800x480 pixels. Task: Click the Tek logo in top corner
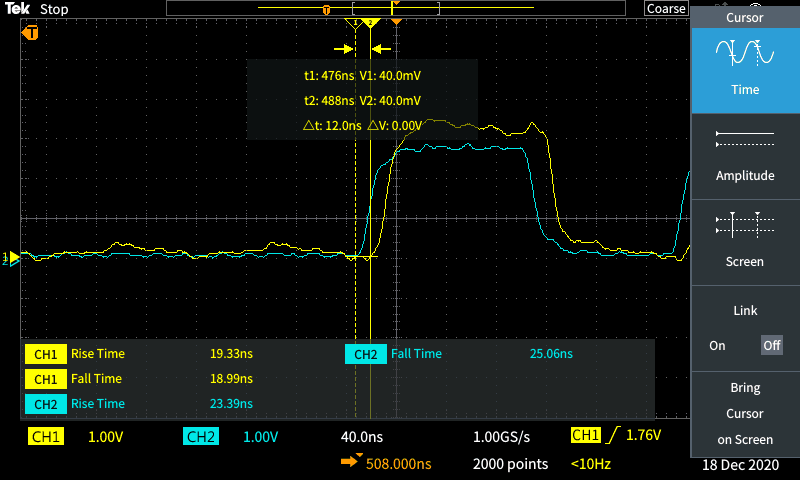coord(17,9)
